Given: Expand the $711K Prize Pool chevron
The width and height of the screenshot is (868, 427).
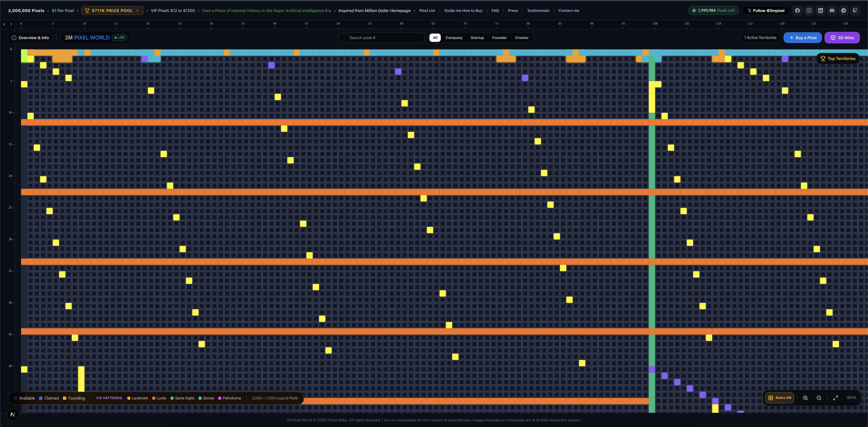Looking at the screenshot, I should 137,11.
